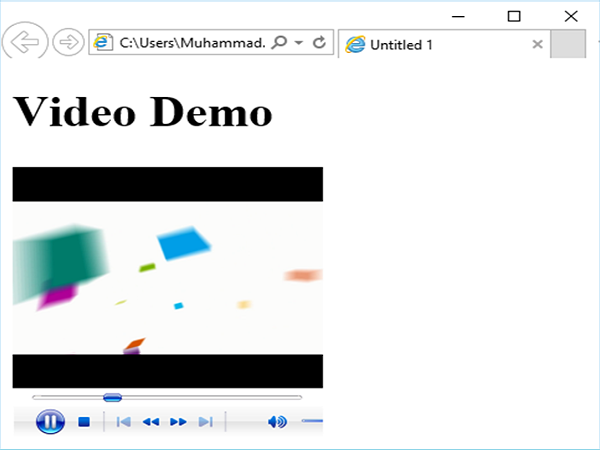Close the Untitled 1 tab
Screen dimensions: 600x450
[x=537, y=44]
